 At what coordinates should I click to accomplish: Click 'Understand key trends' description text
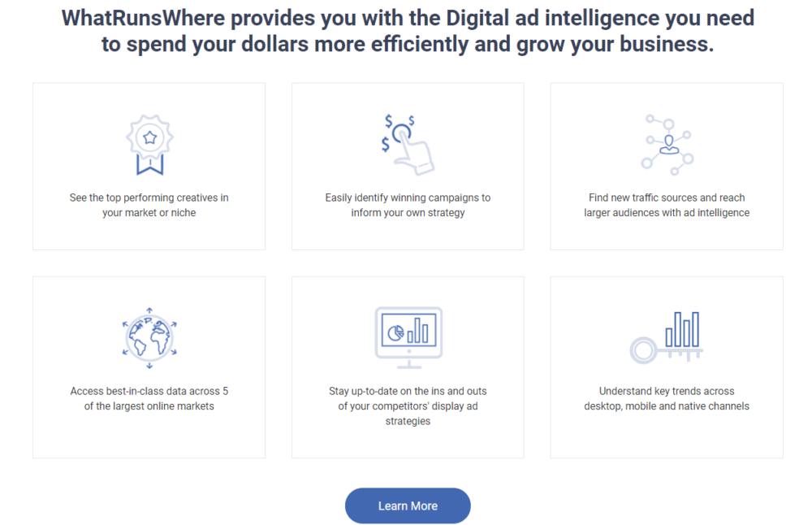point(667,398)
